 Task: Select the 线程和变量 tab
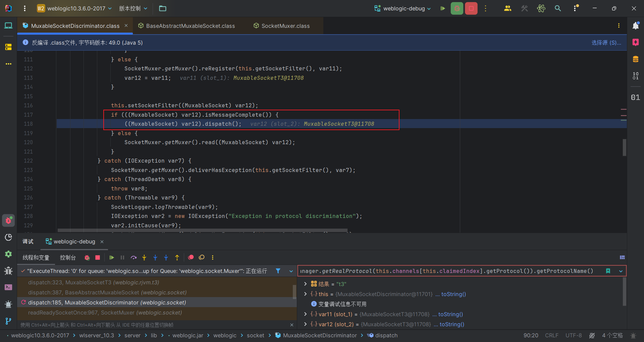[x=36, y=258]
